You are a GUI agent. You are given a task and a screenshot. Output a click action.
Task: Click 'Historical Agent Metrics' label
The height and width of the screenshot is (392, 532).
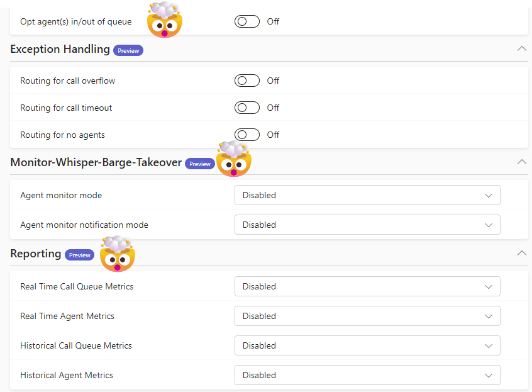[67, 376]
